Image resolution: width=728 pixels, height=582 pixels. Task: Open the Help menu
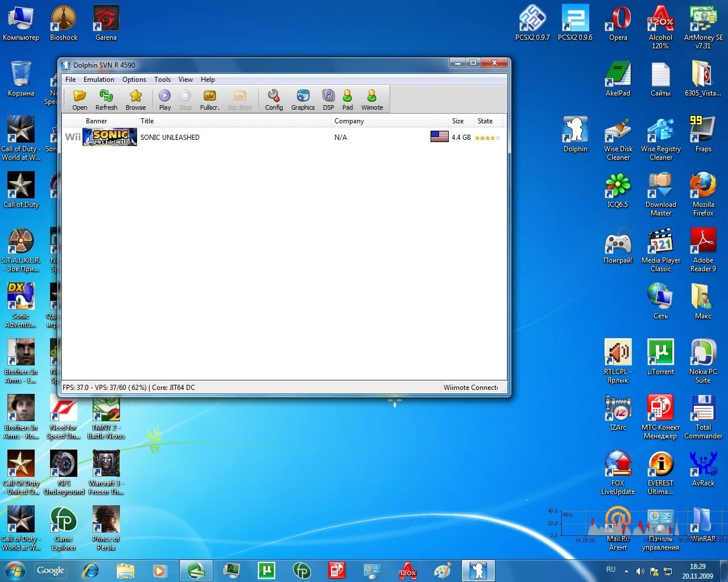tap(208, 80)
